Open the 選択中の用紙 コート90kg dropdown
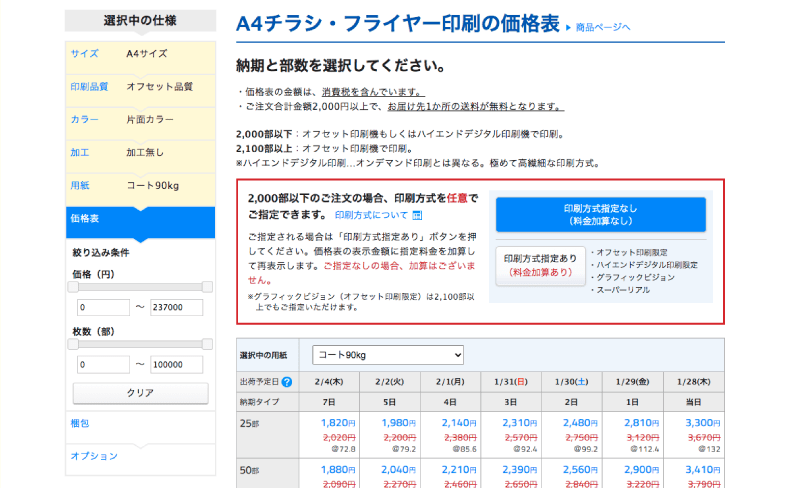Image resolution: width=796 pixels, height=488 pixels. point(388,355)
